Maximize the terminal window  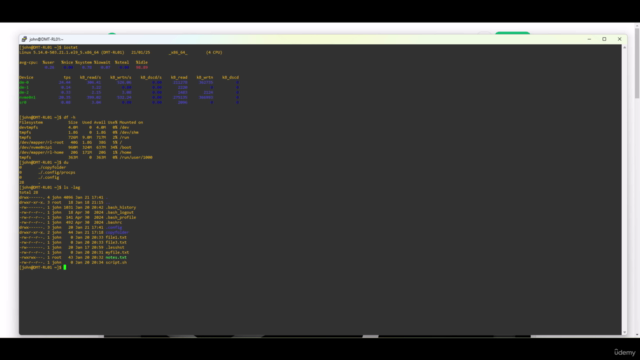point(604,39)
